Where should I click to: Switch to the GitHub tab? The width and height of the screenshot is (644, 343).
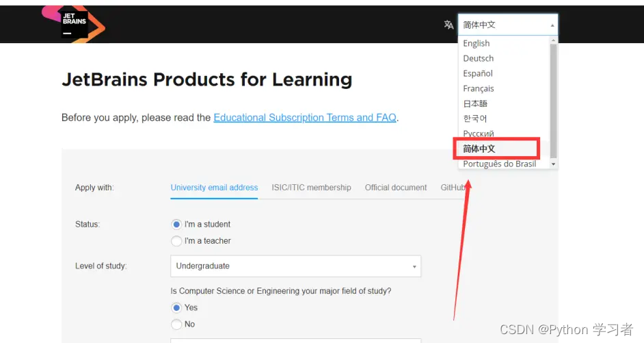pyautogui.click(x=453, y=188)
